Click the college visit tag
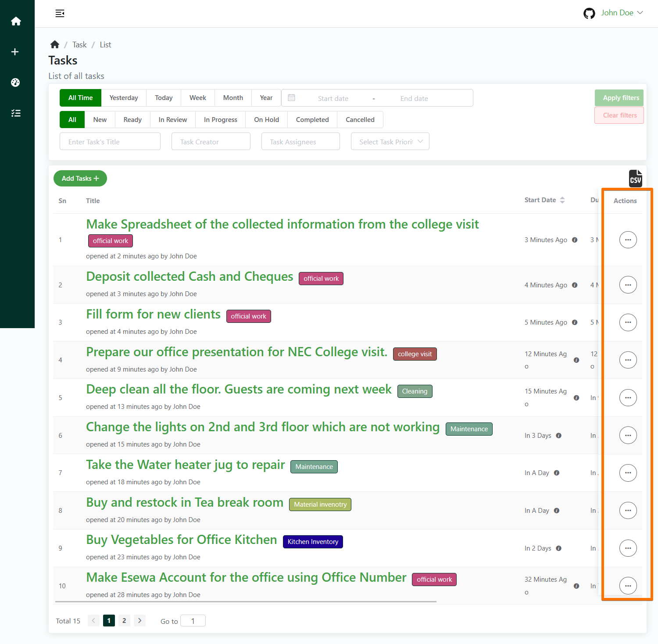This screenshot has width=658, height=644. [415, 354]
